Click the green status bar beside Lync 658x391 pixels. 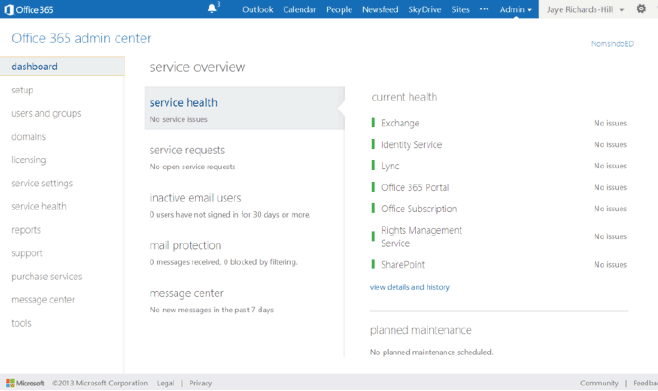(x=373, y=165)
